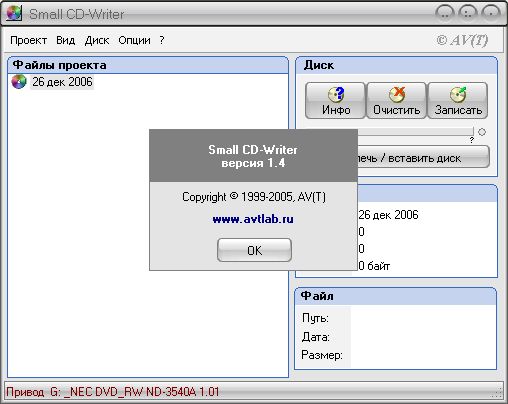
Task: Click the Copyright 1999-2005 AV(T) text
Action: click(254, 197)
